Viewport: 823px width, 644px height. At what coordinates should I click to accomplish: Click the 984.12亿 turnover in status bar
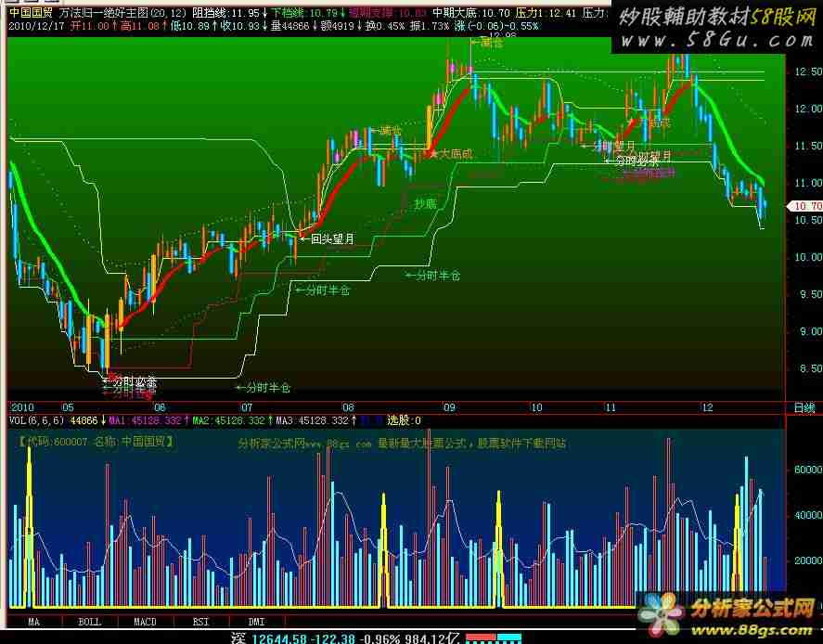[x=434, y=638]
